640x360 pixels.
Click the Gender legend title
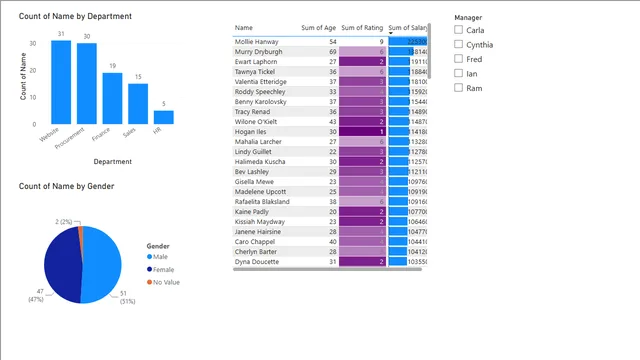(158, 246)
